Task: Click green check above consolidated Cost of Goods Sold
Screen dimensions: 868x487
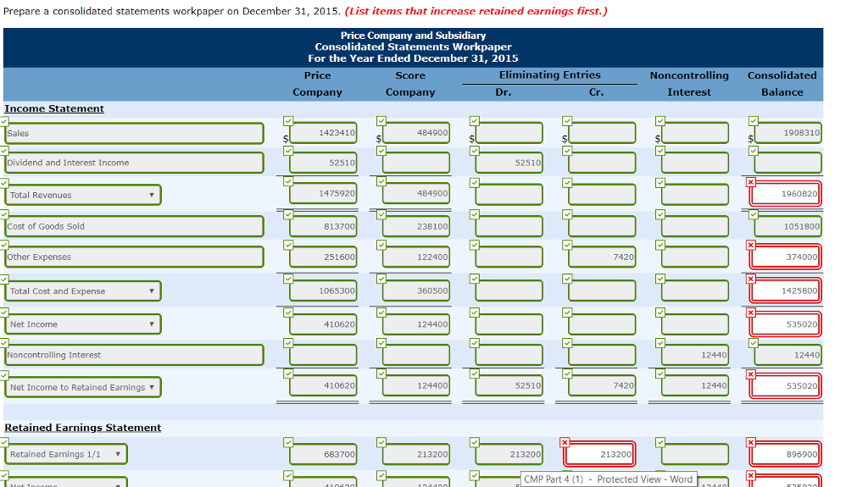Action: (753, 214)
